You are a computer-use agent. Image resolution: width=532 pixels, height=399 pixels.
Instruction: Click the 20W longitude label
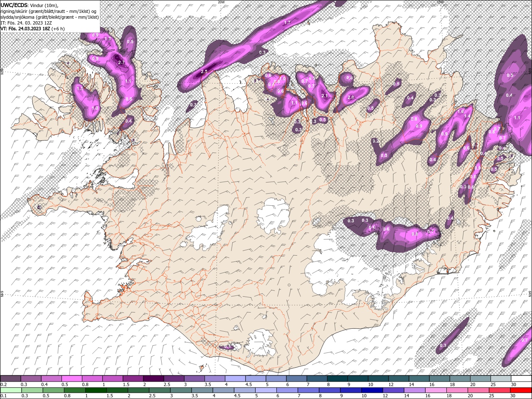[x=221, y=2]
